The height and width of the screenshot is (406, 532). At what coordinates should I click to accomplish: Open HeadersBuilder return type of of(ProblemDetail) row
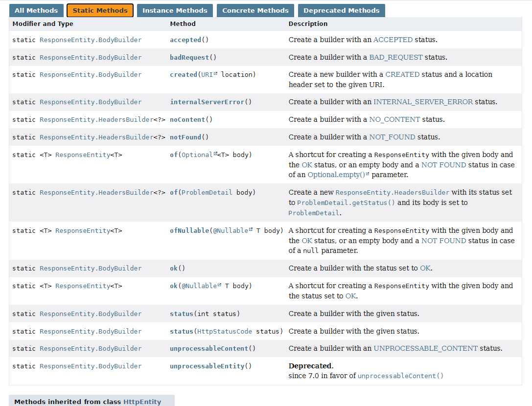(x=96, y=193)
